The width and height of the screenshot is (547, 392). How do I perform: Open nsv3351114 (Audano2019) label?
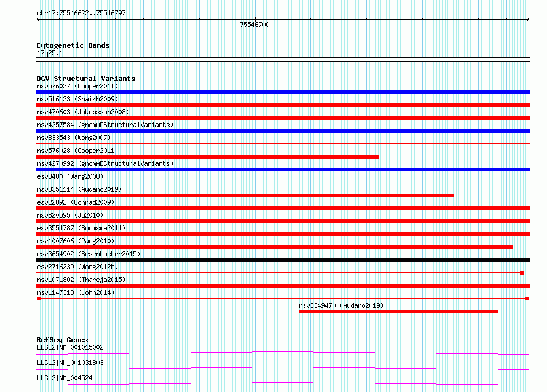pyautogui.click(x=79, y=189)
